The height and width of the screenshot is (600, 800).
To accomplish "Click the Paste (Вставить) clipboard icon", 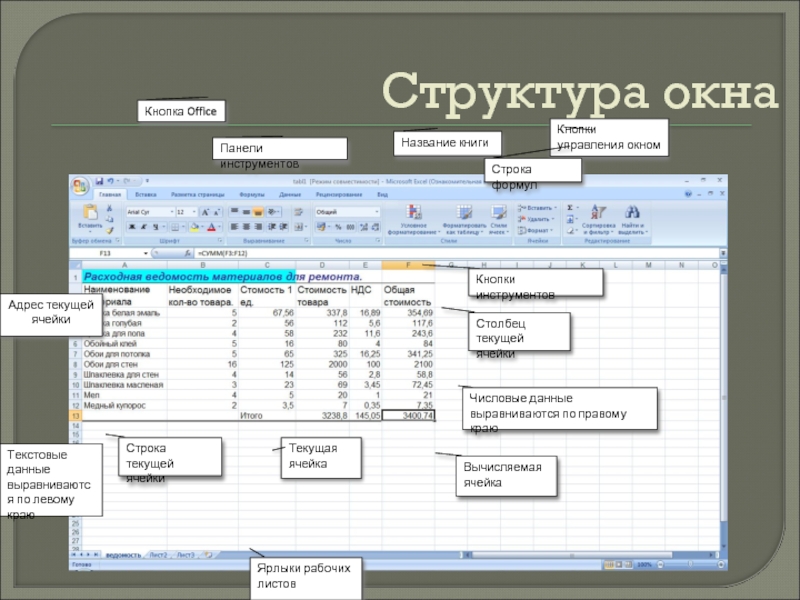I will pyautogui.click(x=91, y=213).
